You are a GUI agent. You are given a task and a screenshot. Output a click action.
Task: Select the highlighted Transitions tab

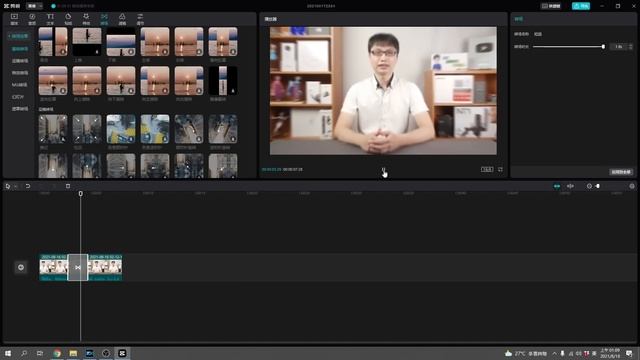(x=104, y=19)
